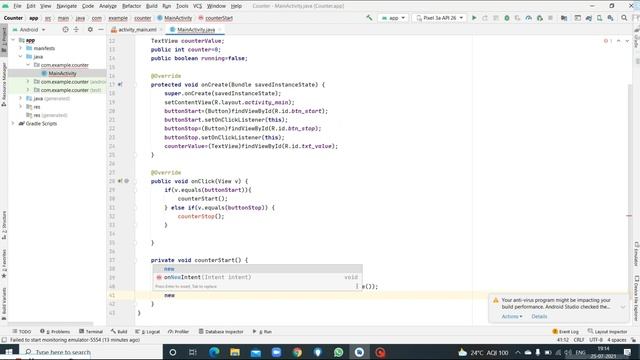Open the SDK Manager icon in toolbar
The image size is (640, 360).
tap(610, 18)
